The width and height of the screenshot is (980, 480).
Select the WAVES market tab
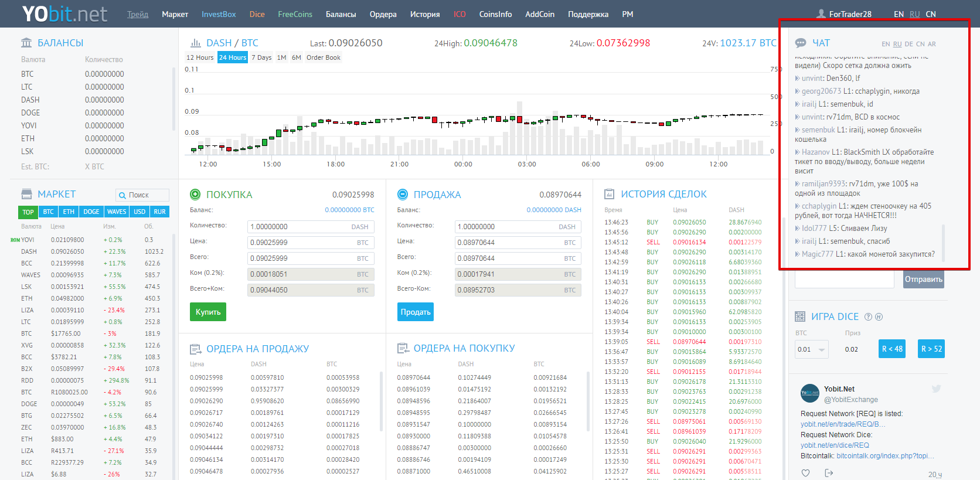[x=117, y=212]
